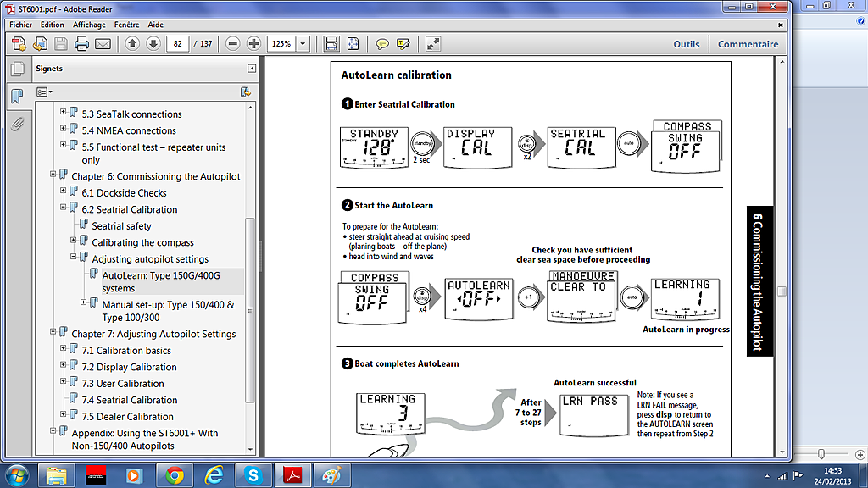This screenshot has width=868, height=488.
Task: Open Affichage menu
Action: 89,25
